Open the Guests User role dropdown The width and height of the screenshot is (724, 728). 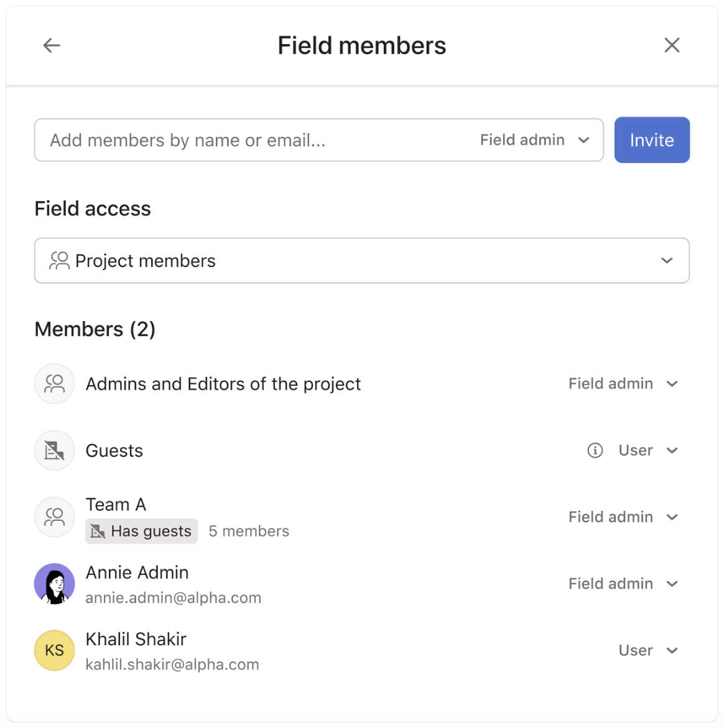click(x=647, y=450)
